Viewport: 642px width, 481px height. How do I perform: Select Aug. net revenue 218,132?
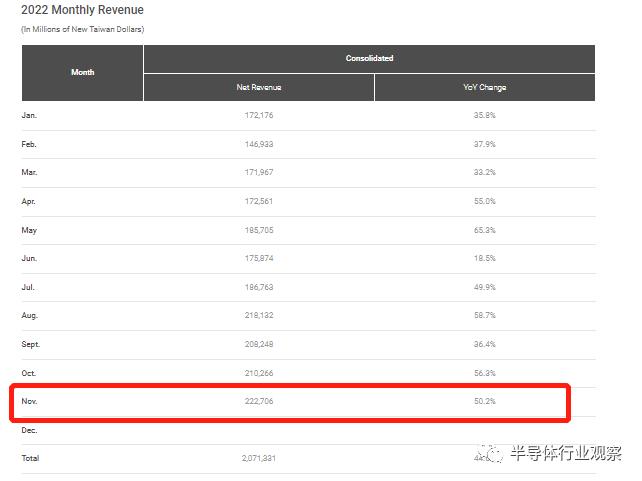(x=258, y=316)
